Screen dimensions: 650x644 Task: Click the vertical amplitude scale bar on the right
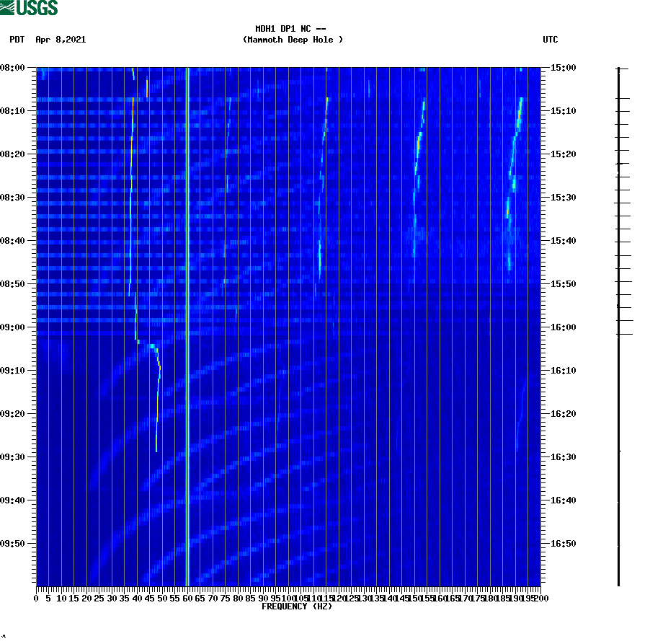618,325
